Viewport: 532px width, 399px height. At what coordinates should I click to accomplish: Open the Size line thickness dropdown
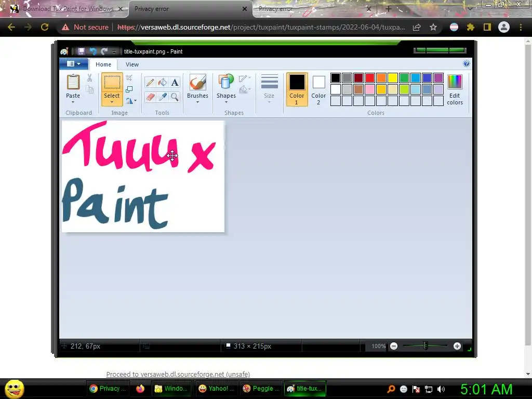coord(269,89)
